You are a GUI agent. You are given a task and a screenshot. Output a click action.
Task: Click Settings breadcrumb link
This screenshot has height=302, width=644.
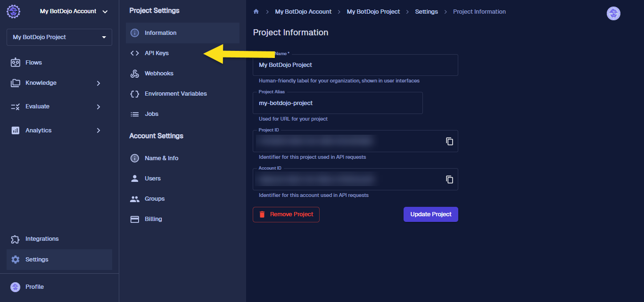click(x=427, y=12)
